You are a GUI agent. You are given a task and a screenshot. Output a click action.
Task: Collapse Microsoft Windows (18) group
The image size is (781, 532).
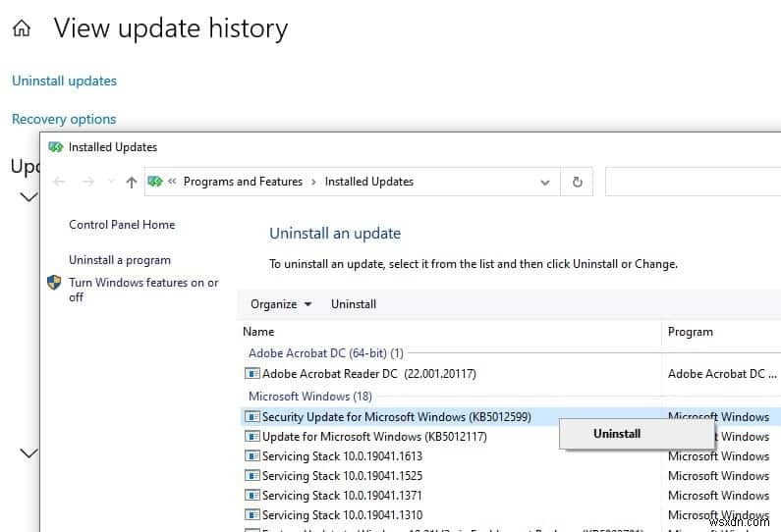pyautogui.click(x=310, y=397)
